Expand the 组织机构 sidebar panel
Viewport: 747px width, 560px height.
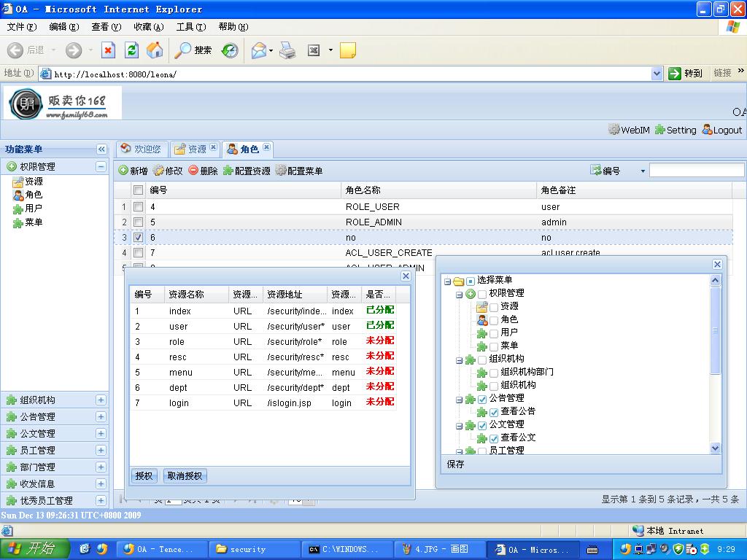101,400
